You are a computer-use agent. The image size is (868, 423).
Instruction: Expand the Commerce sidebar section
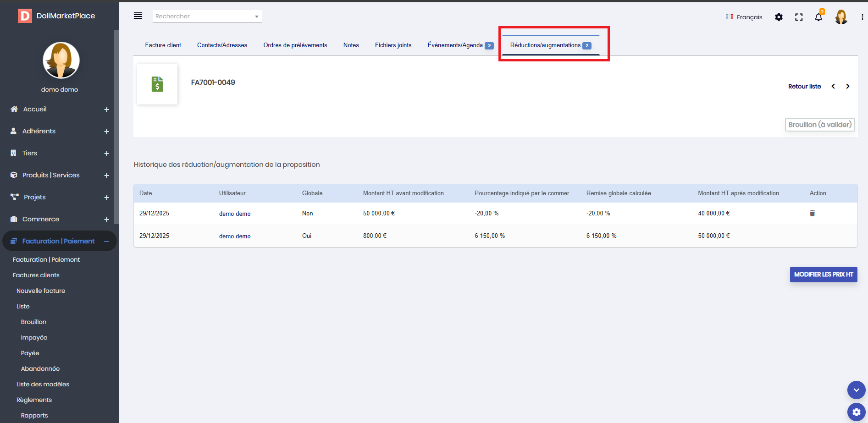click(x=106, y=220)
